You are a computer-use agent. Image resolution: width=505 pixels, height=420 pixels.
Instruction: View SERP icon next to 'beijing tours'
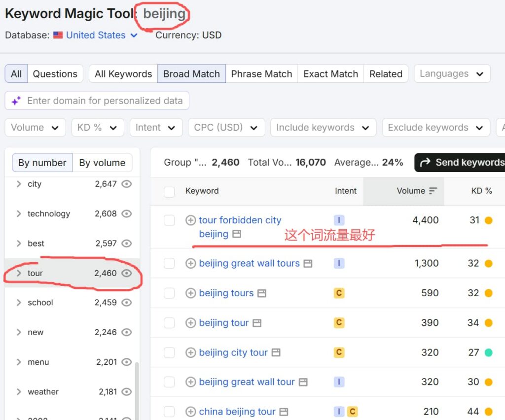pyautogui.click(x=262, y=293)
